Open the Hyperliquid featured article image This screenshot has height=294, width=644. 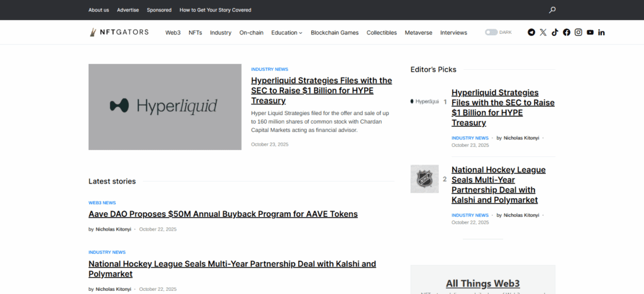tap(165, 107)
